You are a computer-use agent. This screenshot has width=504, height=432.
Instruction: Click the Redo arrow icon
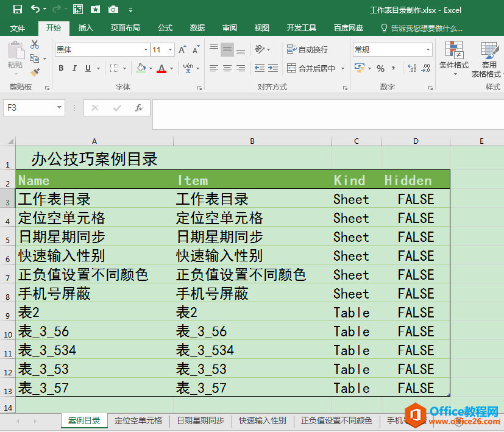point(57,9)
